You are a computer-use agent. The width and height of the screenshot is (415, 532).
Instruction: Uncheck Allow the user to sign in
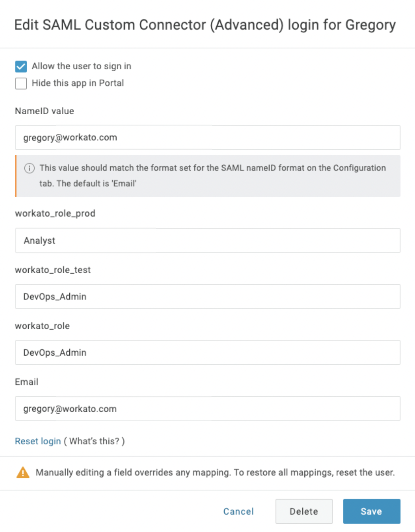pyautogui.click(x=21, y=66)
